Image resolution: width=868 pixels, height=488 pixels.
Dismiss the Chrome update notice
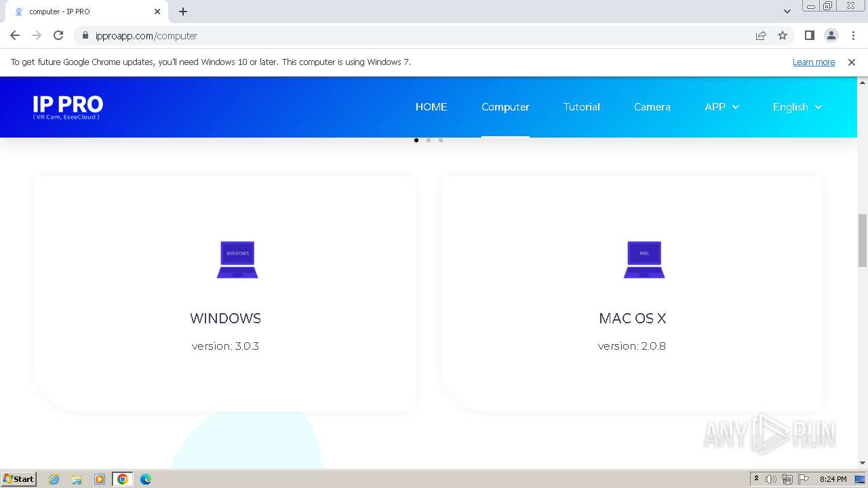852,62
